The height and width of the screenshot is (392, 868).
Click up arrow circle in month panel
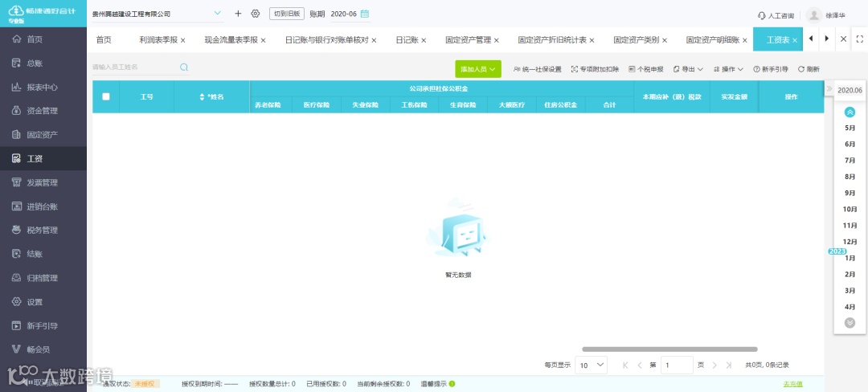pyautogui.click(x=850, y=112)
